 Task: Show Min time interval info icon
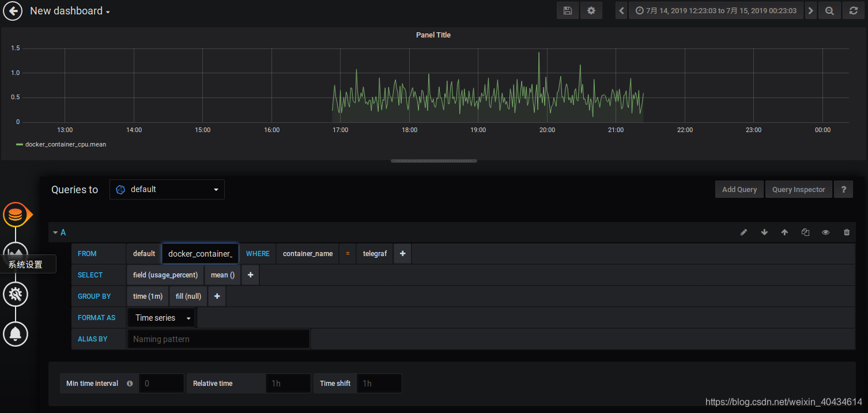click(129, 383)
